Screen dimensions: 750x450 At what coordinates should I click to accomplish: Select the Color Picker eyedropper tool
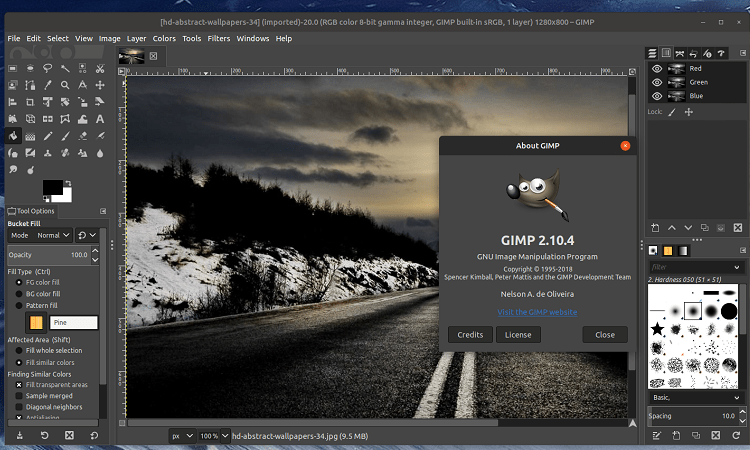coord(47,85)
